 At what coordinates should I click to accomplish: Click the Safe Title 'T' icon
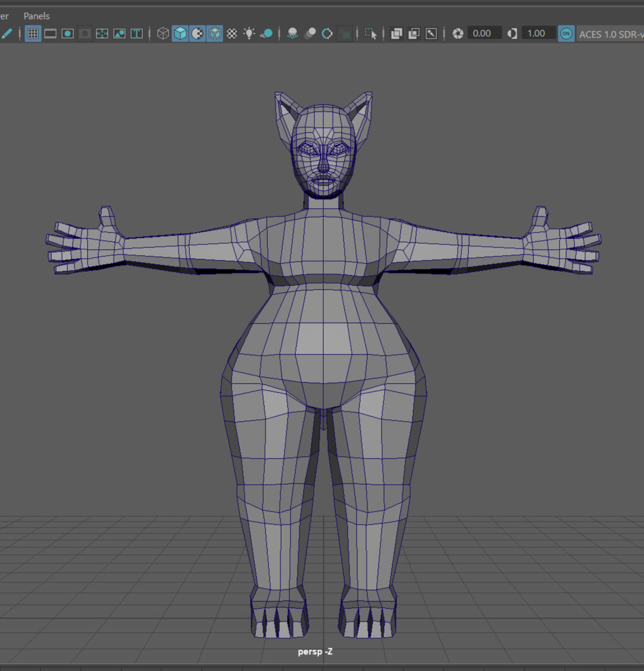pyautogui.click(x=136, y=33)
